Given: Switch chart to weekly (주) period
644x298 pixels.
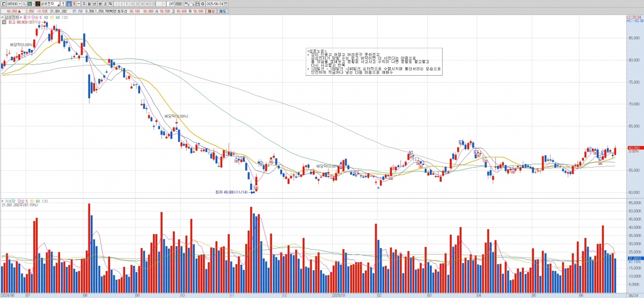Looking at the screenshot, I should coord(84,3).
